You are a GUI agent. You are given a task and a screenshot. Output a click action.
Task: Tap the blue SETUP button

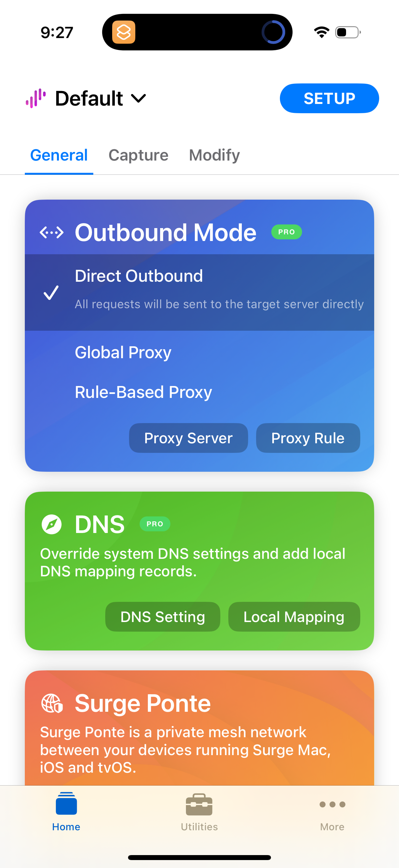(329, 98)
